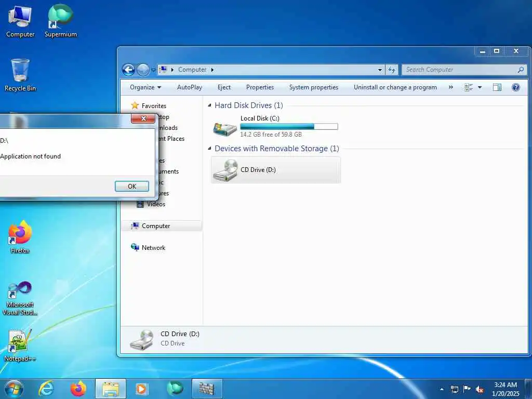The width and height of the screenshot is (532, 399).
Task: Click the Change your view icon
Action: pyautogui.click(x=469, y=87)
